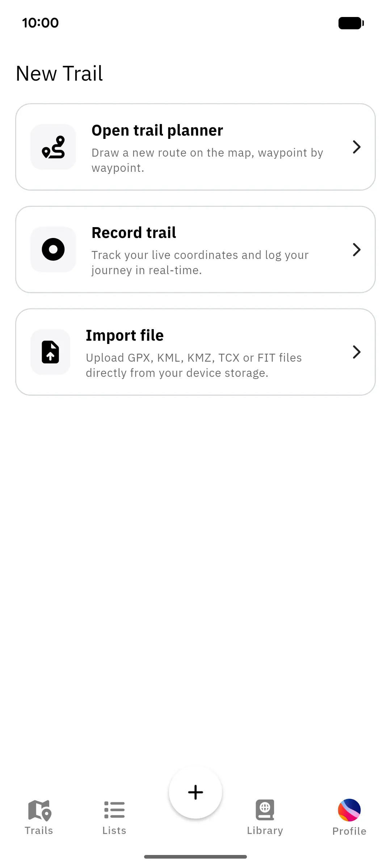Screen dimensions: 391x868
Task: Open the Lists icon in bottom bar
Action: pos(114,810)
